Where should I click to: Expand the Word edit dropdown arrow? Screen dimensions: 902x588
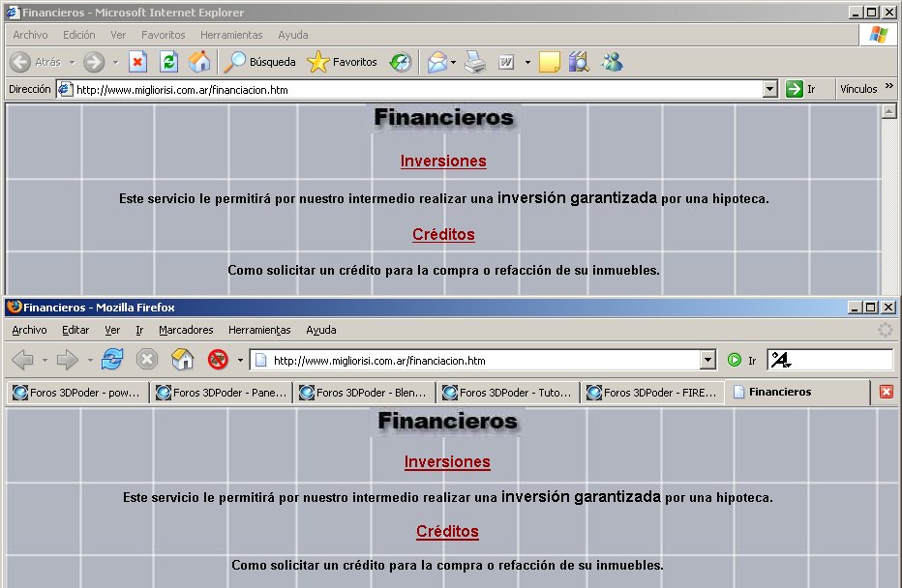click(527, 62)
